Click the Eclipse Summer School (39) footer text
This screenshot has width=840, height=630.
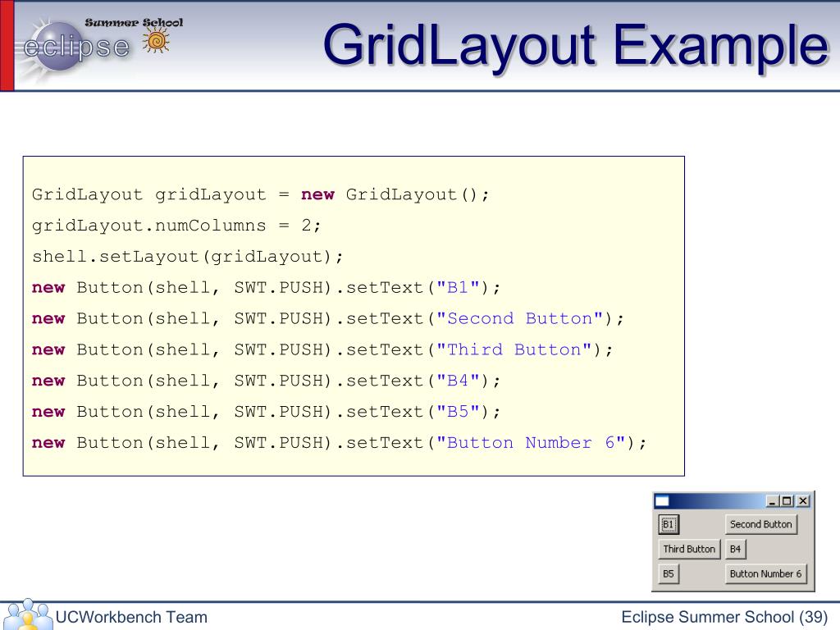(x=724, y=617)
